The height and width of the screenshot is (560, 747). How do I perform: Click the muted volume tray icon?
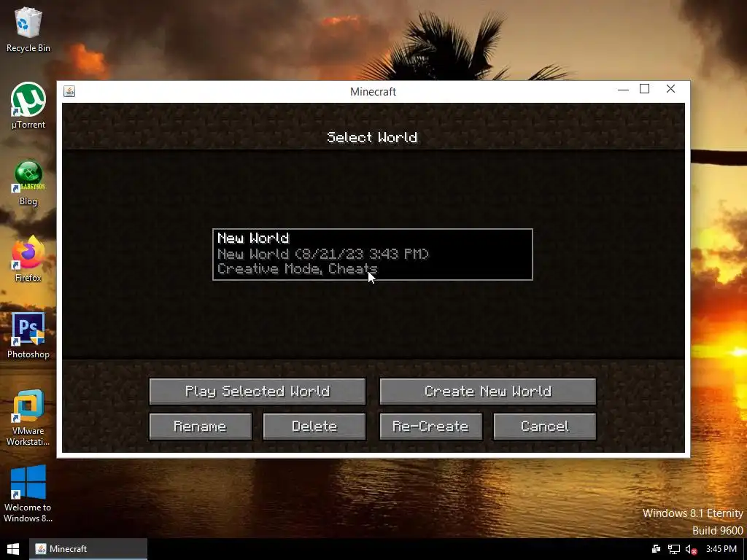click(x=692, y=550)
